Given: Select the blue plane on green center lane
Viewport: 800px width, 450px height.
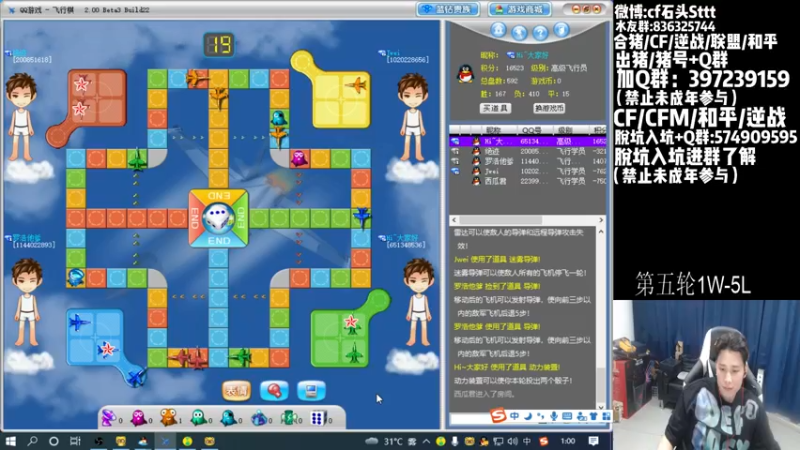Looking at the screenshot, I should pos(362,217).
